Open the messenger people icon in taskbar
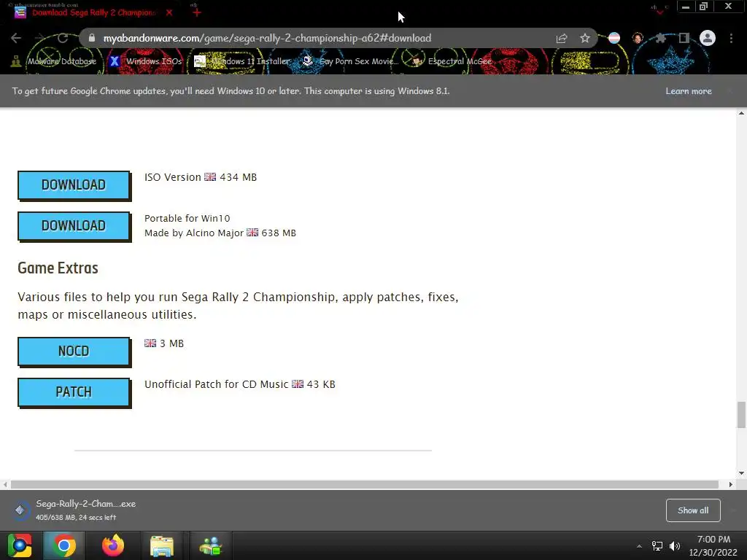 tap(211, 545)
